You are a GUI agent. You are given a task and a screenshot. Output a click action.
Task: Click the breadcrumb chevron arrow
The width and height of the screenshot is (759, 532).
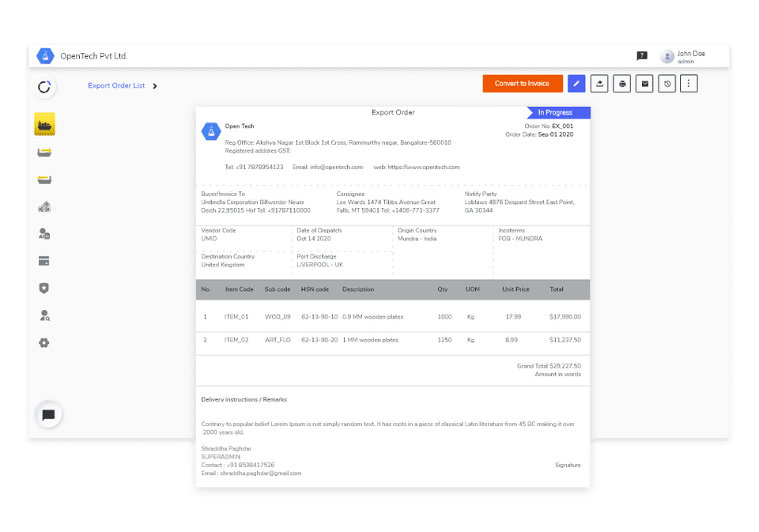[155, 86]
